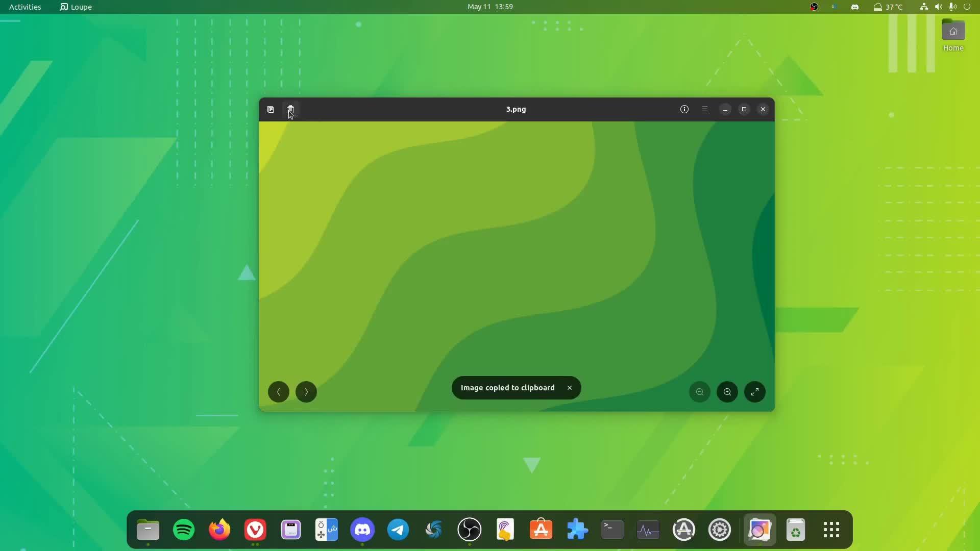Go to the previous image
980x551 pixels.
[278, 392]
